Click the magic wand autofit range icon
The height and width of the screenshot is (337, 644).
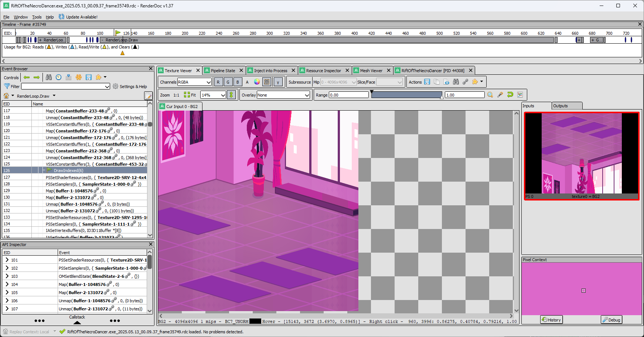[500, 95]
